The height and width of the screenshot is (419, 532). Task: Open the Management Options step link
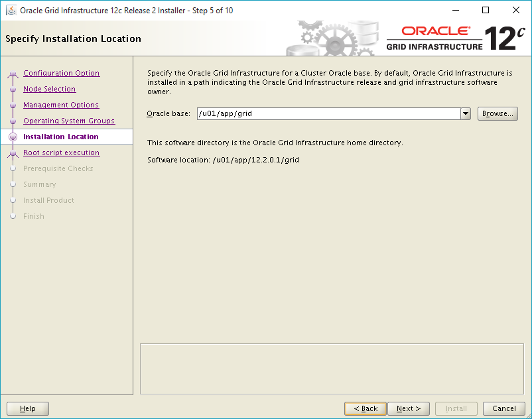click(61, 105)
